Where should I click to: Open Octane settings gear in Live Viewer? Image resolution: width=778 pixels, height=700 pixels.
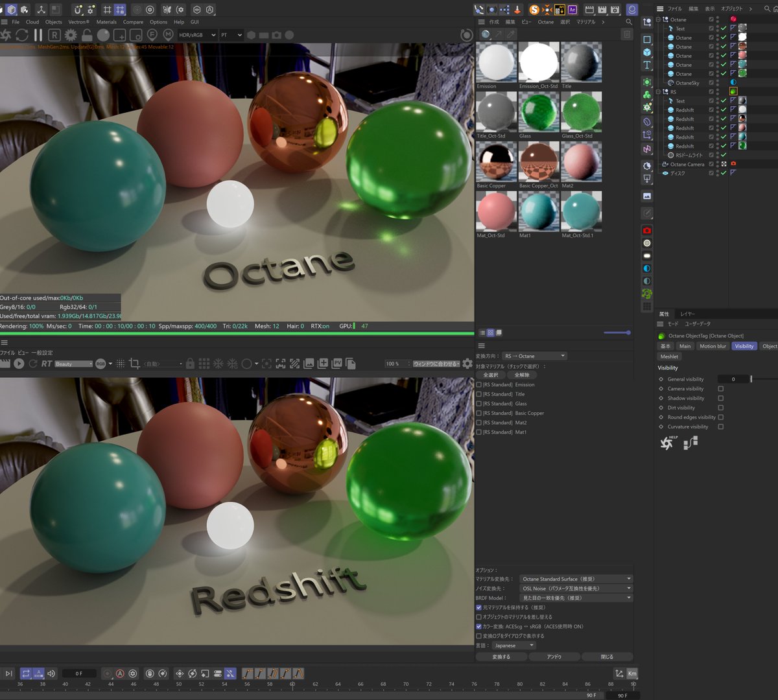tap(71, 35)
